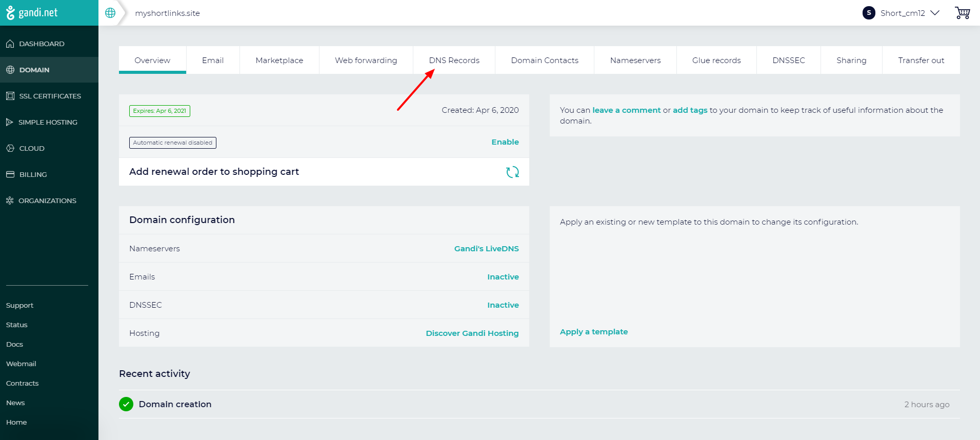Switch to the DNS Records tab
The width and height of the screenshot is (980, 440).
(x=454, y=60)
